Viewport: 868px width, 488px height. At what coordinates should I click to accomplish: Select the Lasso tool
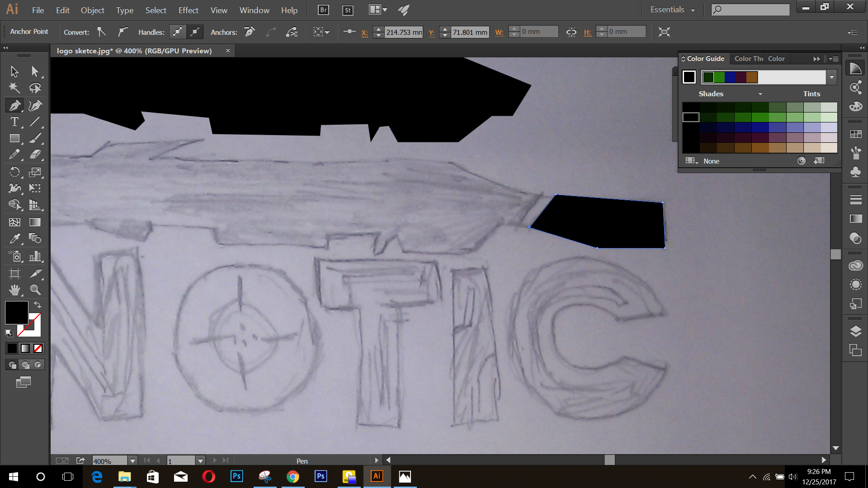35,88
